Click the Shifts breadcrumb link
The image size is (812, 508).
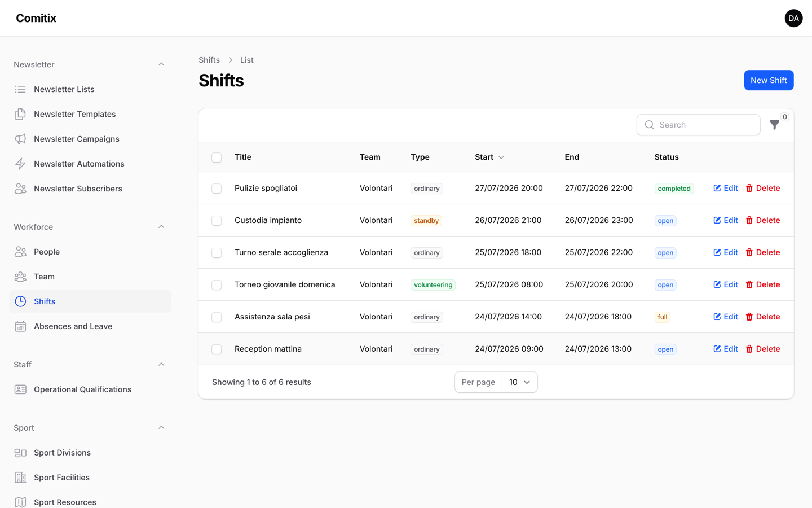pos(209,60)
